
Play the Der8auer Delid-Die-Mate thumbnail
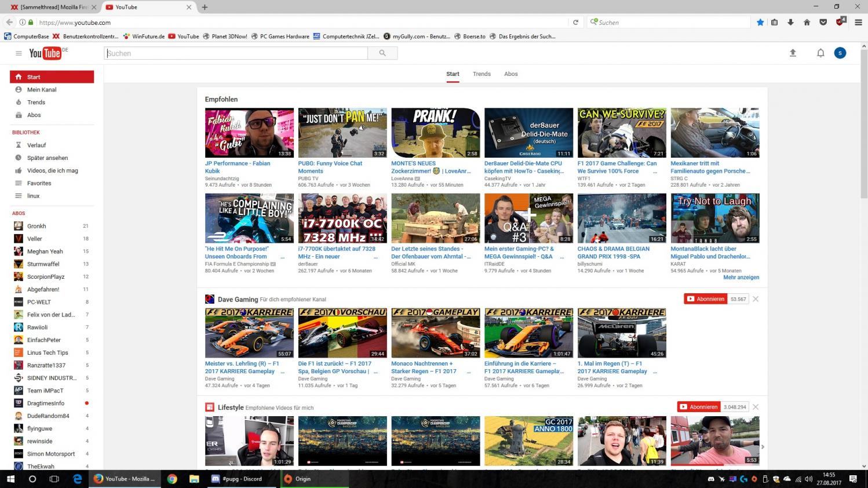click(528, 133)
